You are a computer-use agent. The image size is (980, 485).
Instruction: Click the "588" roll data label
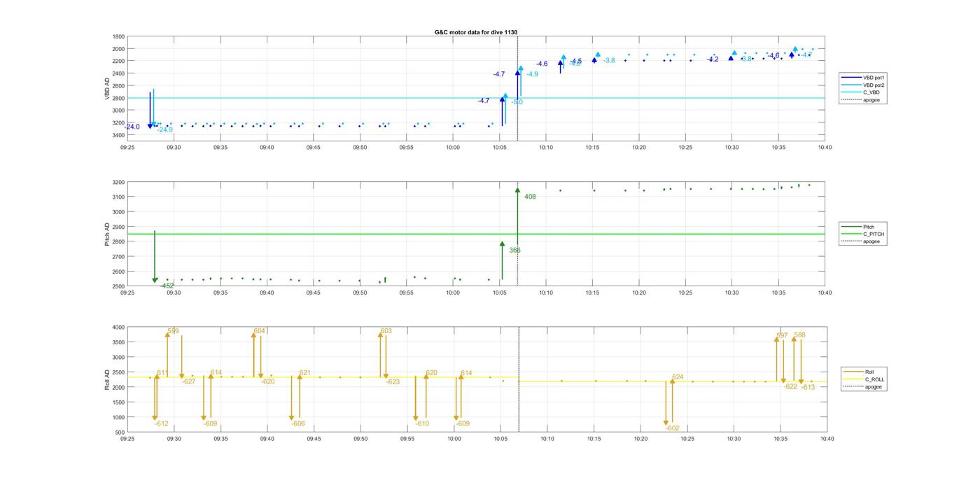pos(799,335)
